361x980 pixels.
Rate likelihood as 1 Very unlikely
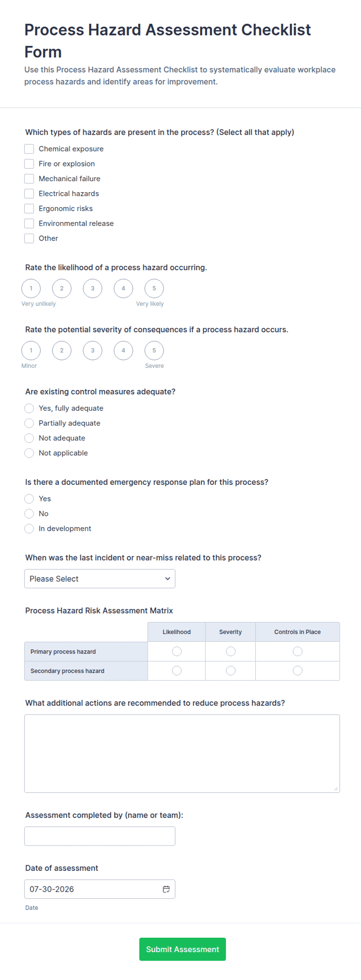click(31, 288)
